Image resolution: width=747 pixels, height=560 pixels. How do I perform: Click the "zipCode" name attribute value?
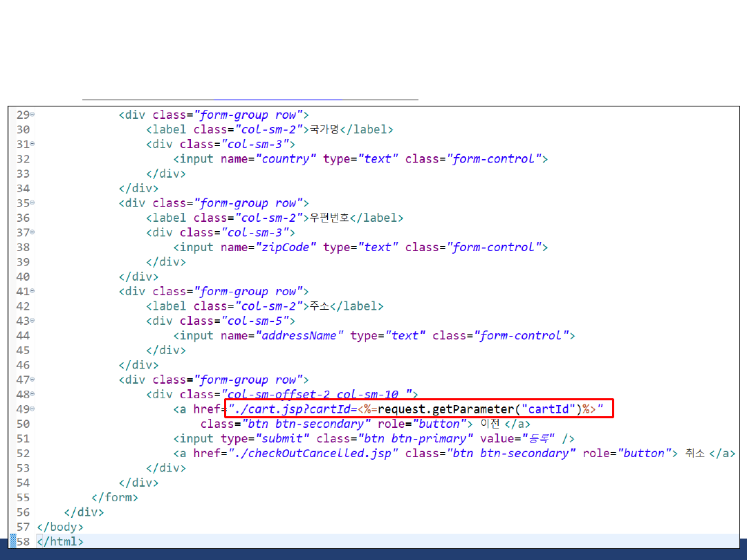[286, 248]
